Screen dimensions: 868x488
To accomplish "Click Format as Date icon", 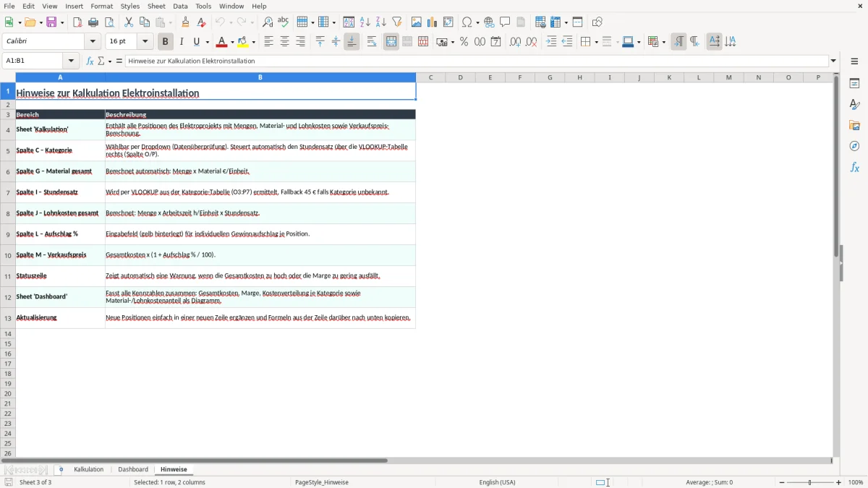I will [495, 42].
